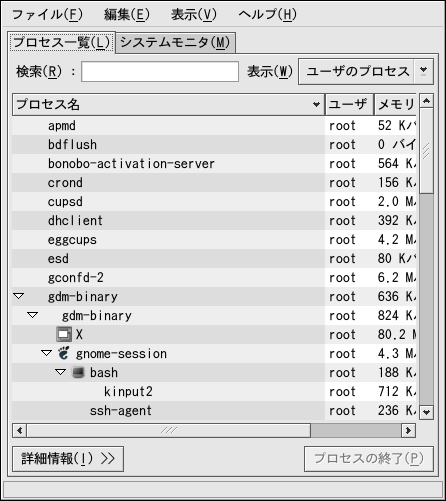Viewport: 446px width, 501px height.
Task: Open the 編集(E) menu
Action: click(127, 15)
